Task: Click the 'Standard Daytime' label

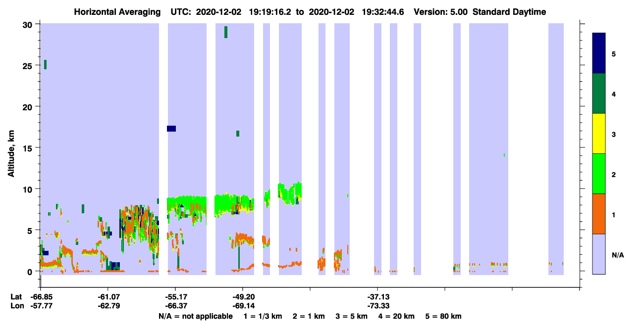Action: click(x=509, y=12)
